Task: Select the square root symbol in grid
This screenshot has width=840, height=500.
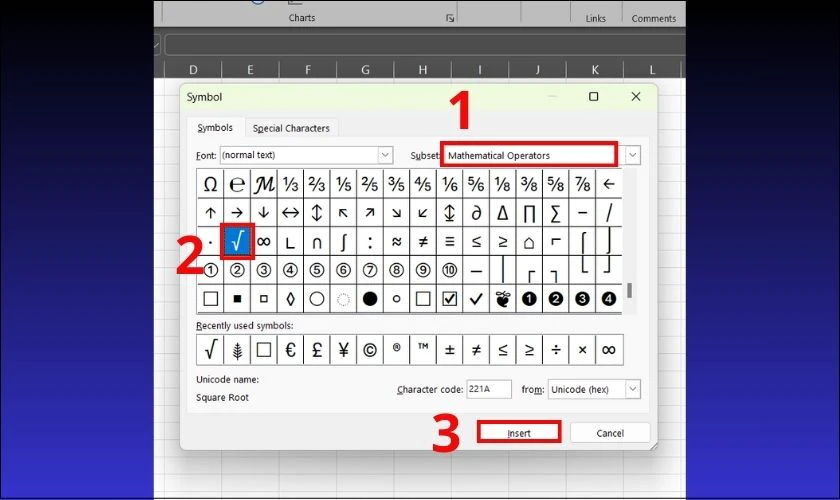Action: [x=237, y=242]
